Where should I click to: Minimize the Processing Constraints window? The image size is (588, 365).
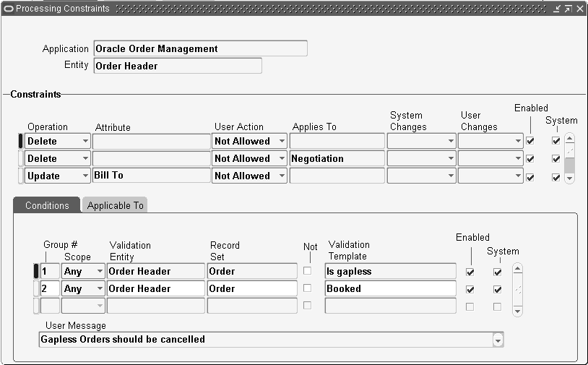(x=556, y=8)
